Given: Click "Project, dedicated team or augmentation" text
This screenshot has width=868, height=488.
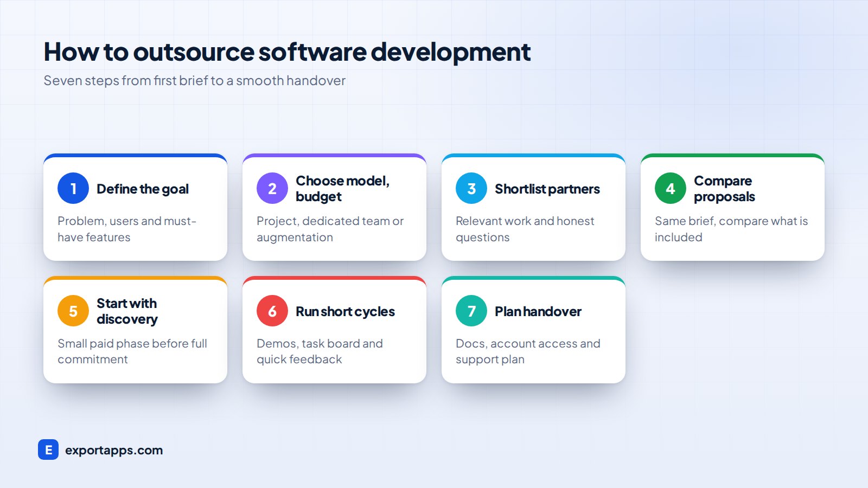Looking at the screenshot, I should point(330,229).
